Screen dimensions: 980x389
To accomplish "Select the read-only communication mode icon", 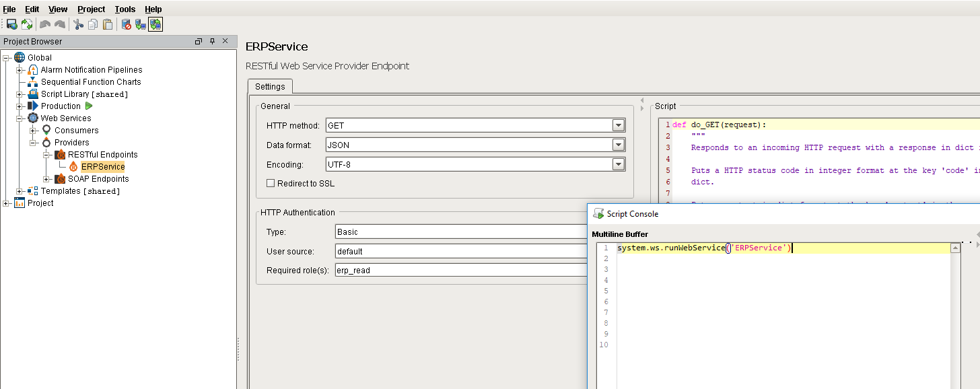I will 141,24.
